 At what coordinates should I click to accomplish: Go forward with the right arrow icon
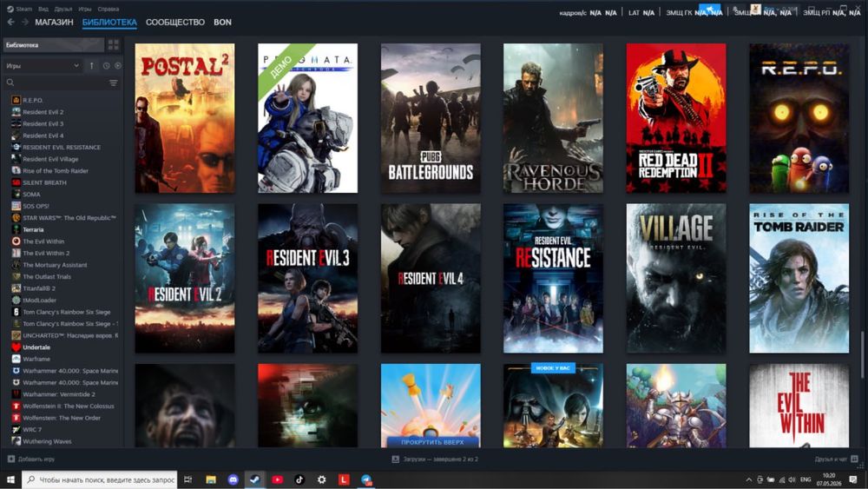tap(24, 23)
